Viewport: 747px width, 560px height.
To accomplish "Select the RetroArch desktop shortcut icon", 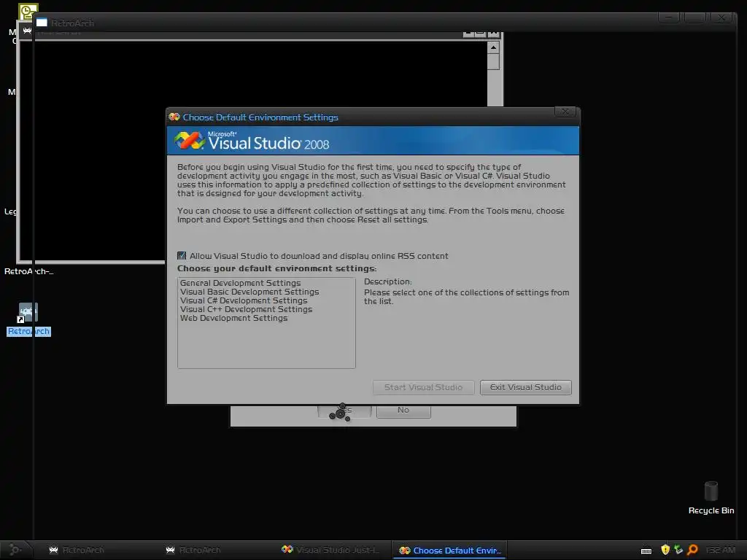I will 28,314.
